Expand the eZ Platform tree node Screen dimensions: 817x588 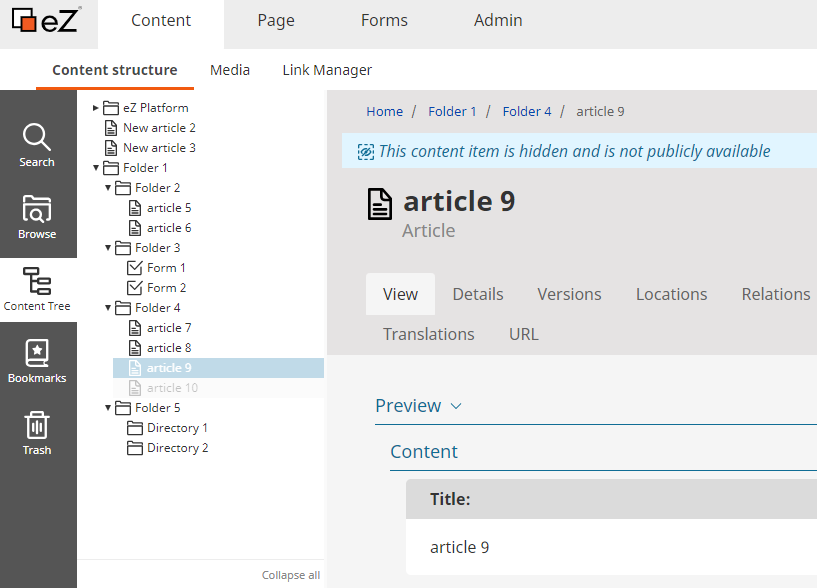click(96, 108)
